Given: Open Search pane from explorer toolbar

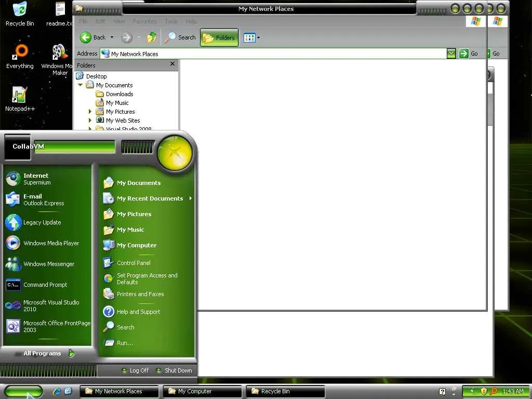Looking at the screenshot, I should click(x=180, y=37).
